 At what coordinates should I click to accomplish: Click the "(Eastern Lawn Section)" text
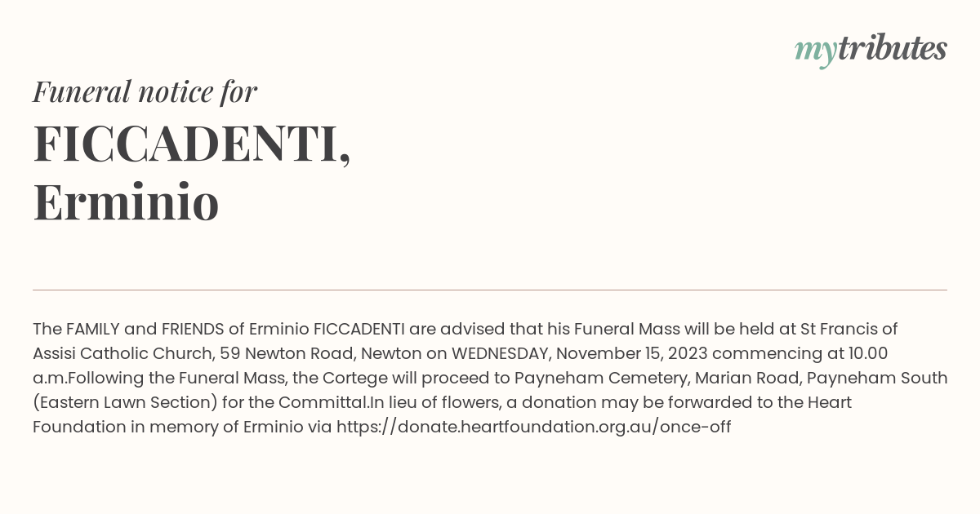click(x=124, y=402)
